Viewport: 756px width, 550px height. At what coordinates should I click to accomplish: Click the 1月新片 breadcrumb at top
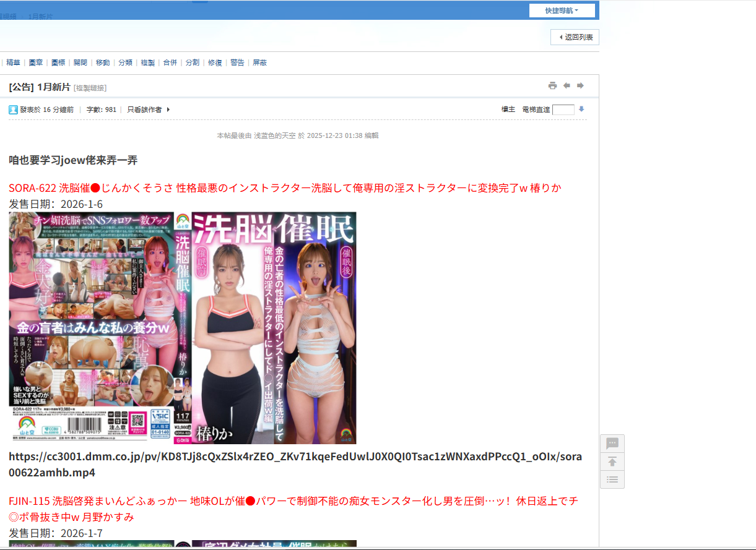pyautogui.click(x=40, y=16)
